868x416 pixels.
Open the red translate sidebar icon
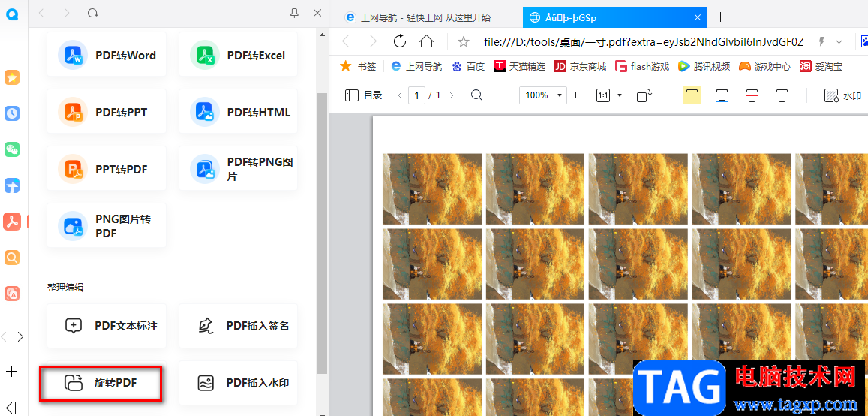tap(12, 294)
